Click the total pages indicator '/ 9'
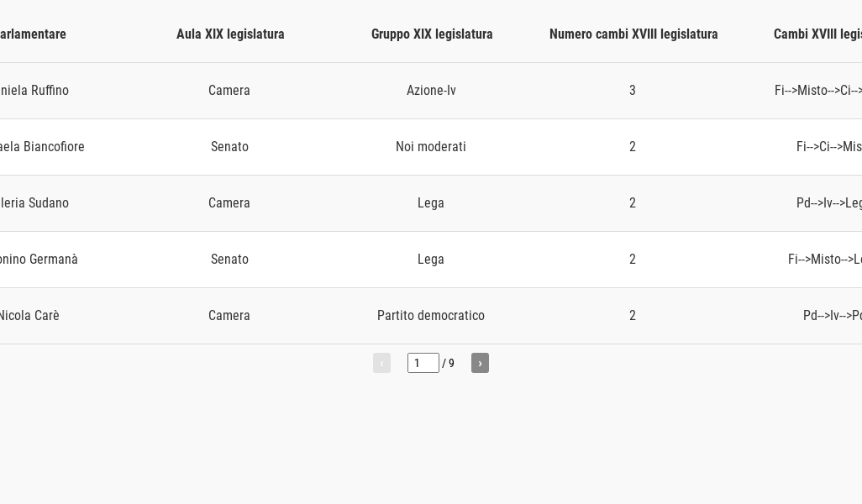The height and width of the screenshot is (504, 862). click(x=448, y=363)
